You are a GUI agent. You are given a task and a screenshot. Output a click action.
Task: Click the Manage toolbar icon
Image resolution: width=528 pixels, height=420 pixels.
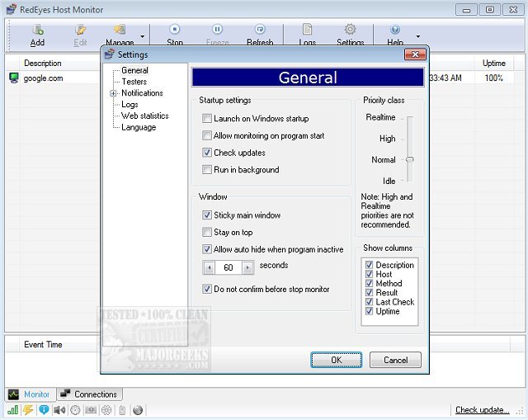(120, 30)
